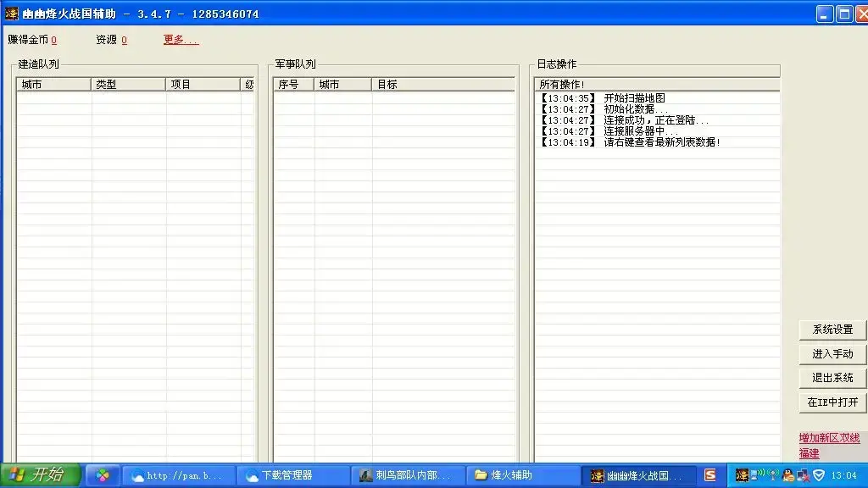Image resolution: width=868 pixels, height=488 pixels.
Task: Click the 烽火 game tray icon
Action: click(x=741, y=474)
